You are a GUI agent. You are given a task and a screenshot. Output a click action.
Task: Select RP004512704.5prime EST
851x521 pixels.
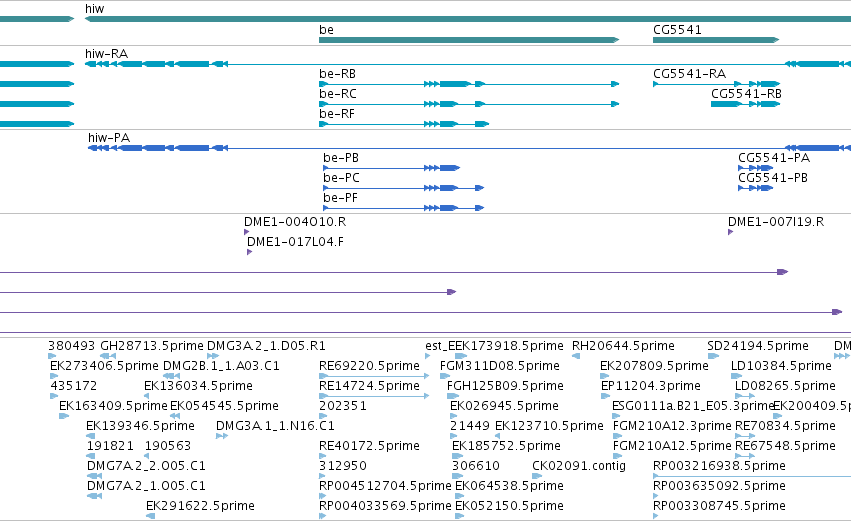[323, 496]
